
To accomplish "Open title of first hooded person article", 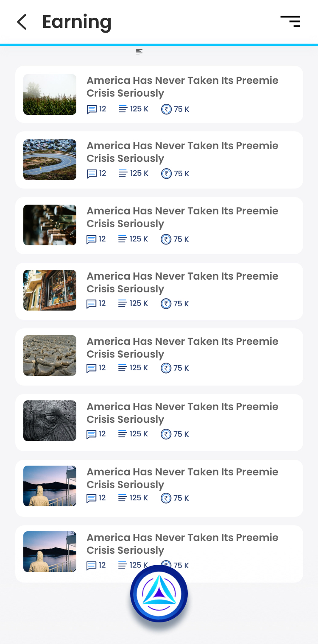I will pyautogui.click(x=182, y=478).
